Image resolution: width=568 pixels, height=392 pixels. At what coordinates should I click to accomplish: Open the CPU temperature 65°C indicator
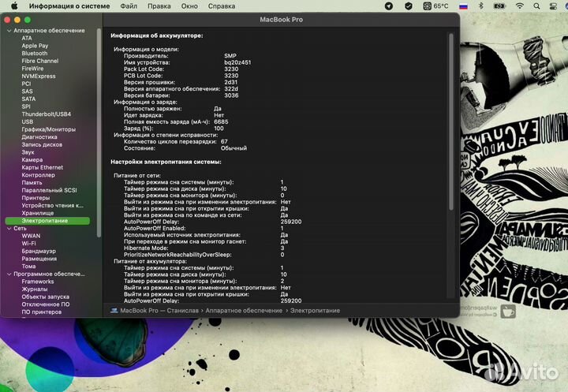[x=435, y=6]
